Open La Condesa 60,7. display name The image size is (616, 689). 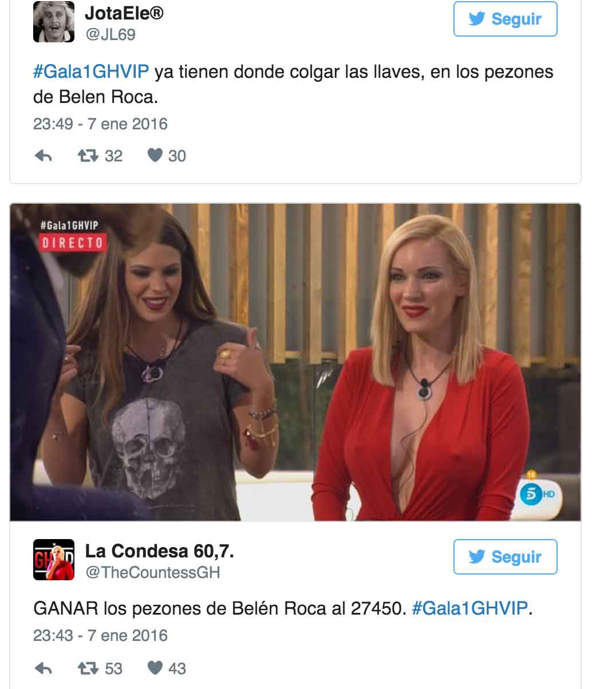tap(159, 551)
